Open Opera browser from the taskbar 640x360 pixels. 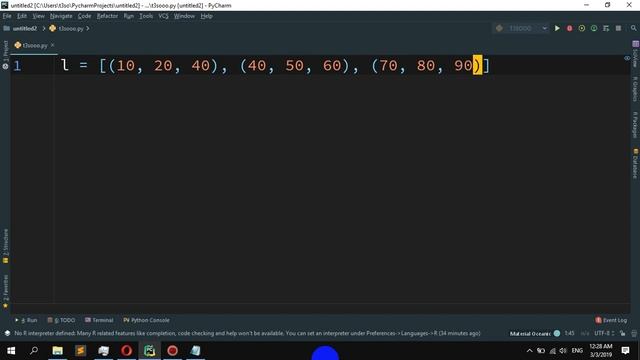click(x=127, y=351)
